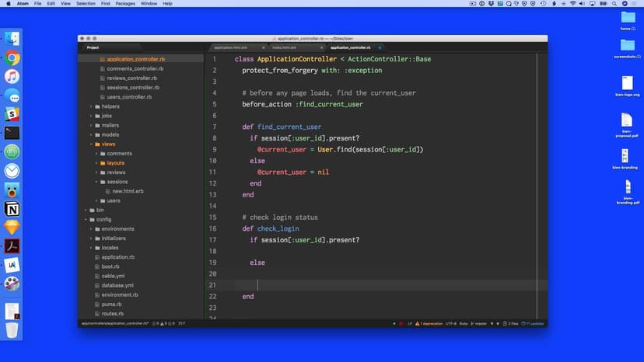Expand the models folder
The height and width of the screenshot is (362, 644).
(x=91, y=134)
